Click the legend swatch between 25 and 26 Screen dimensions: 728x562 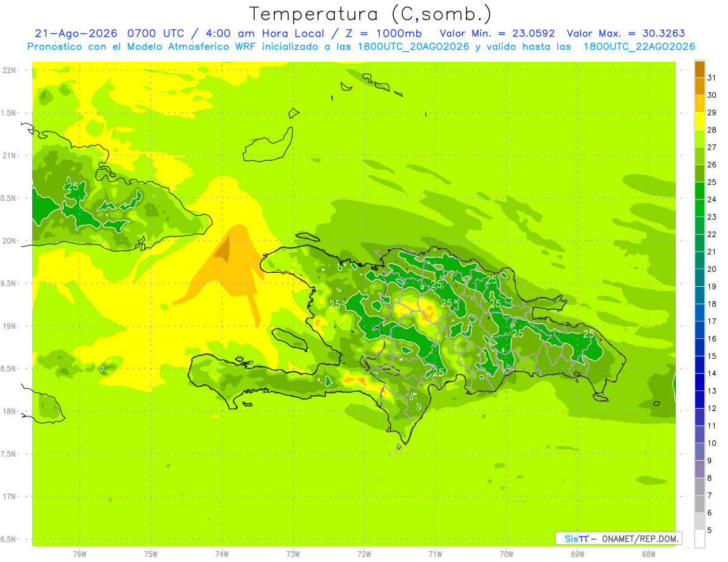click(699, 173)
